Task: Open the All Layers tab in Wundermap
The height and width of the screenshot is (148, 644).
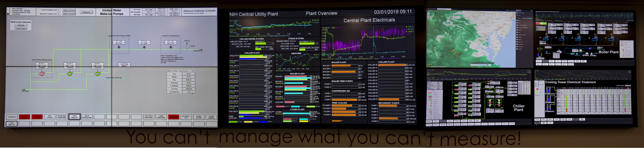Action: coord(519,11)
